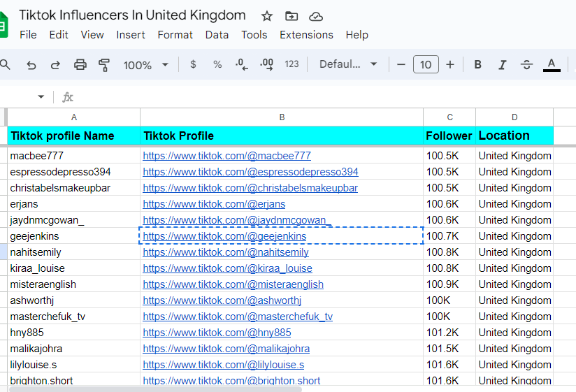Check the cloud save status icon
Image resolution: width=576 pixels, height=392 pixels.
316,17
